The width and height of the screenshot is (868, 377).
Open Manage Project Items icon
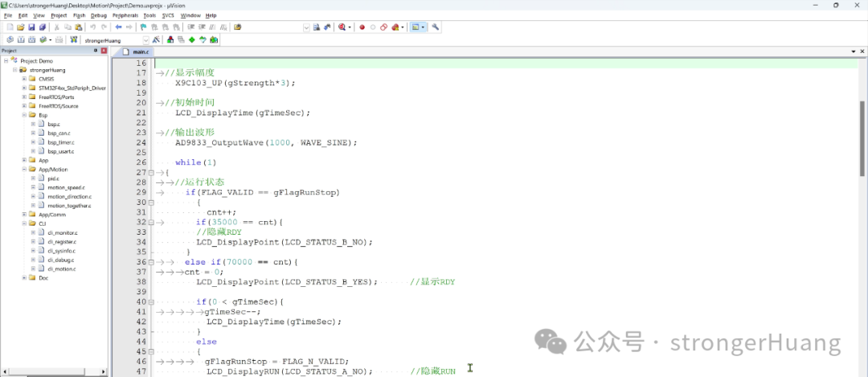coord(170,40)
